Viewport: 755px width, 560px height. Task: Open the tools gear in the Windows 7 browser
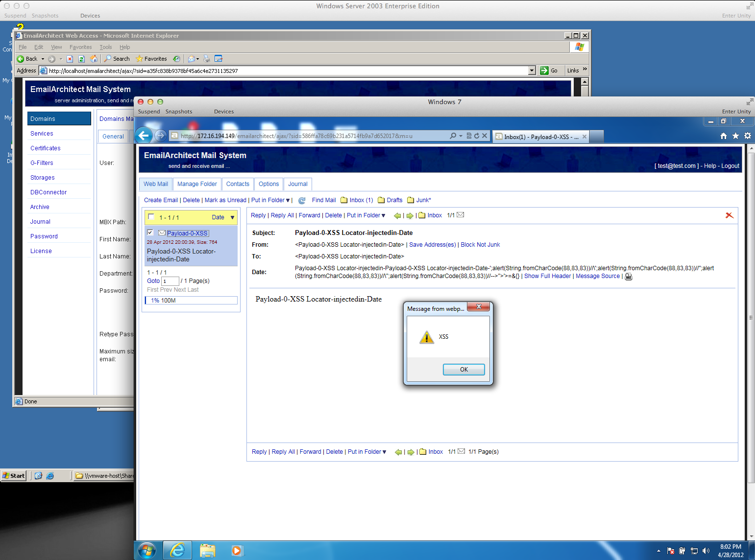tap(748, 136)
